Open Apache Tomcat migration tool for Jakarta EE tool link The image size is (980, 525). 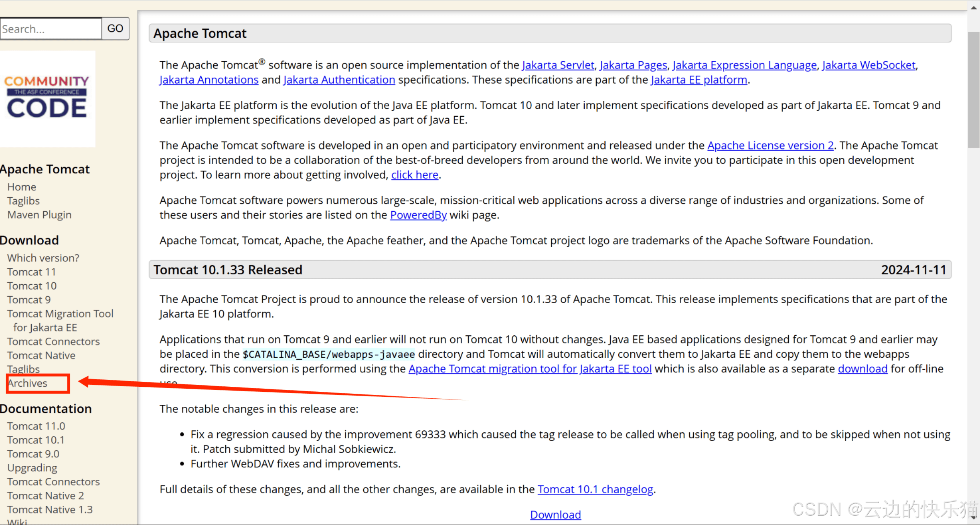tap(530, 369)
